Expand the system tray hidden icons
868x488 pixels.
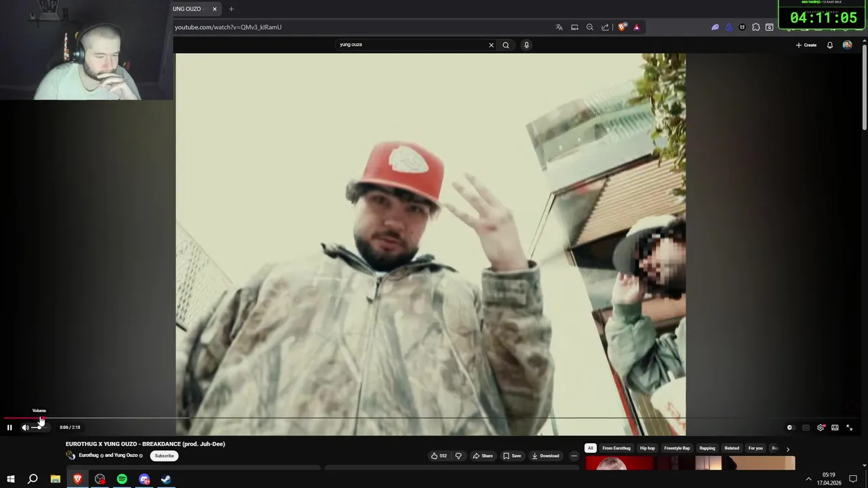pos(808,479)
